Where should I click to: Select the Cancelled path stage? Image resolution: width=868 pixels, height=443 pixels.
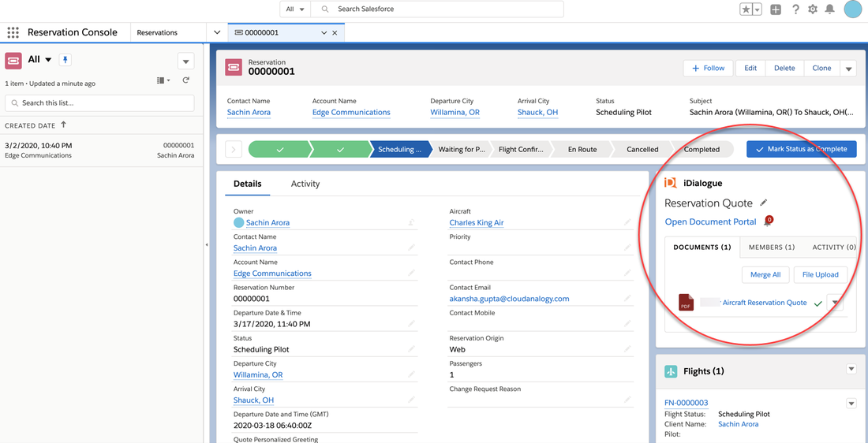coord(642,149)
